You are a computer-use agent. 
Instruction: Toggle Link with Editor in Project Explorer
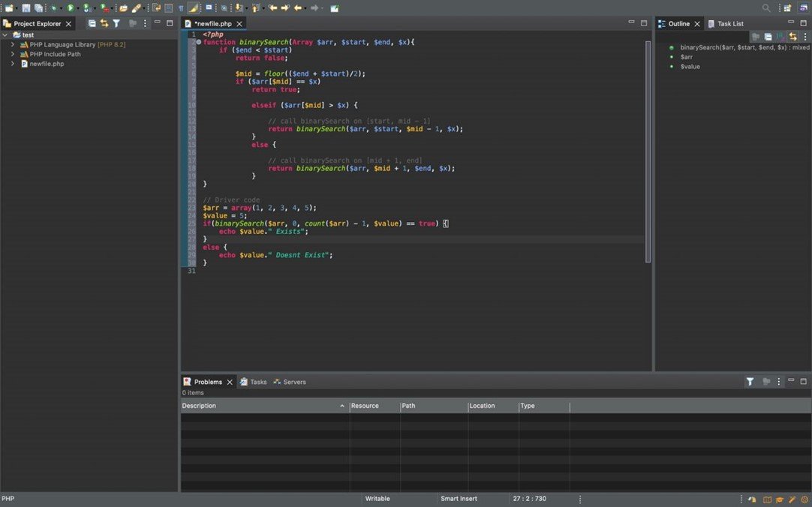(104, 23)
